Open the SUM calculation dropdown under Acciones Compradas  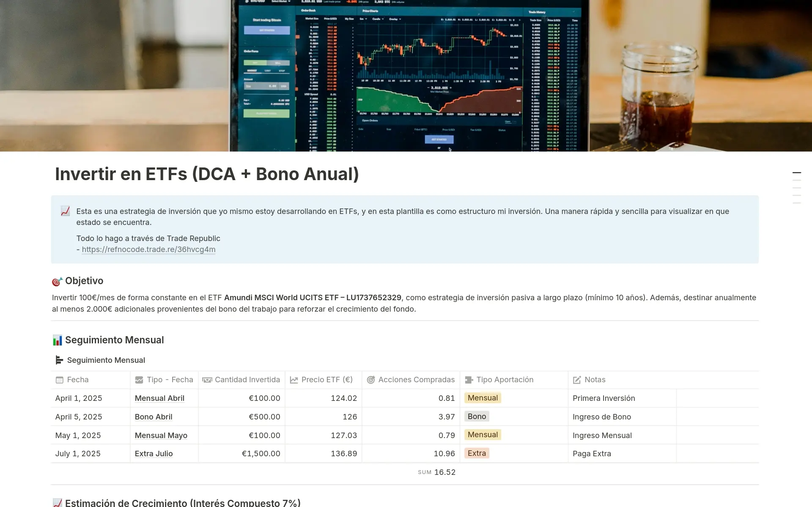pyautogui.click(x=436, y=472)
